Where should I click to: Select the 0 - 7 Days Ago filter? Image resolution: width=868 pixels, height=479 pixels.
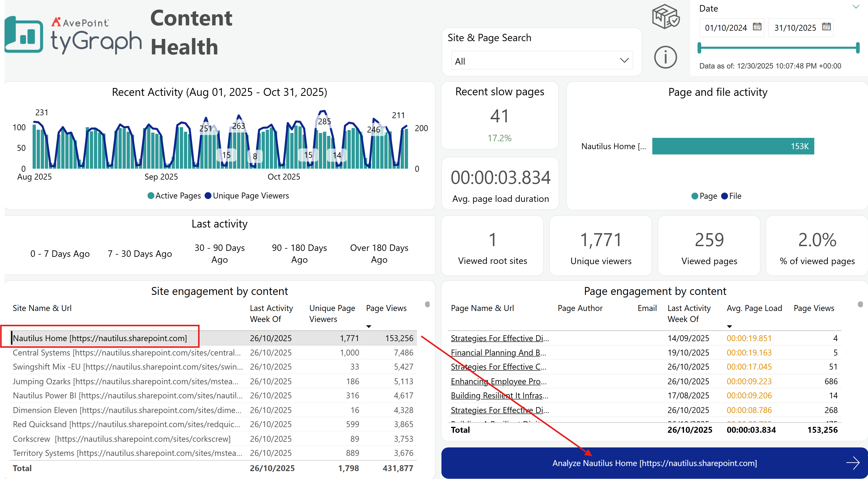[60, 253]
